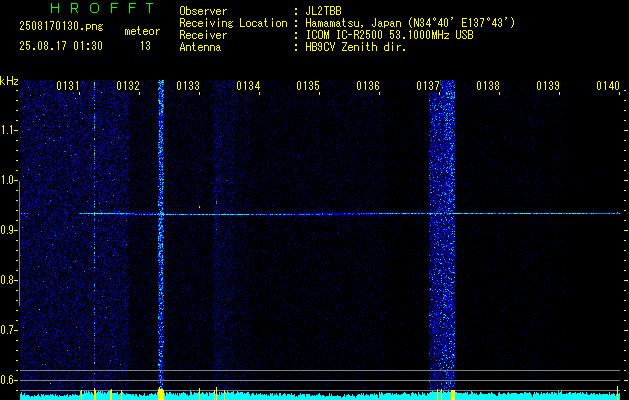
Task: Click the 0138 time marker
Action: click(488, 86)
